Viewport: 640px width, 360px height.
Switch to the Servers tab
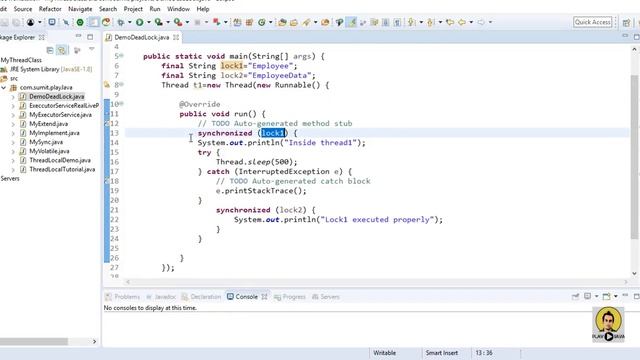pyautogui.click(x=326, y=297)
